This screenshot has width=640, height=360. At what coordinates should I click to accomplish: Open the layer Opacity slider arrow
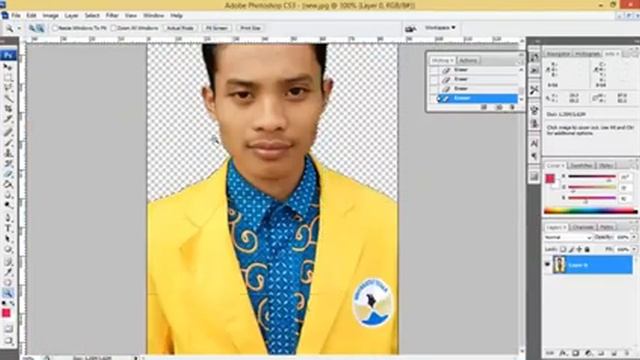click(634, 237)
